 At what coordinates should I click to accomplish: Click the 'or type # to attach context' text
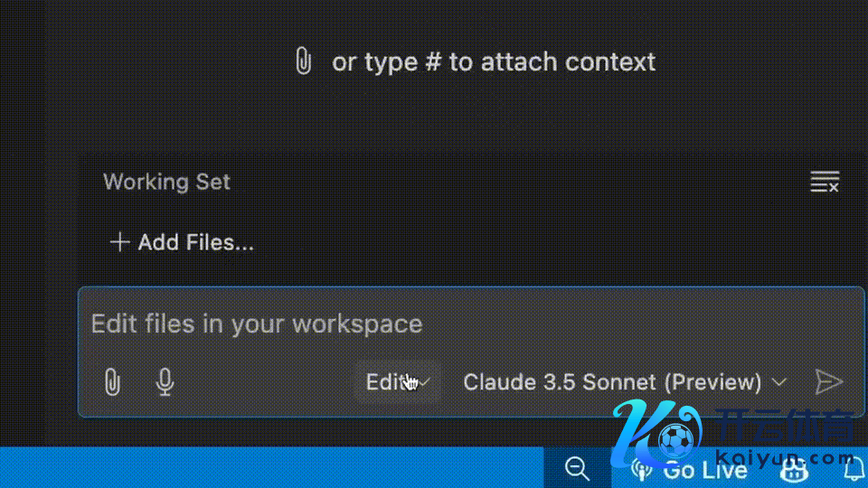[x=494, y=62]
